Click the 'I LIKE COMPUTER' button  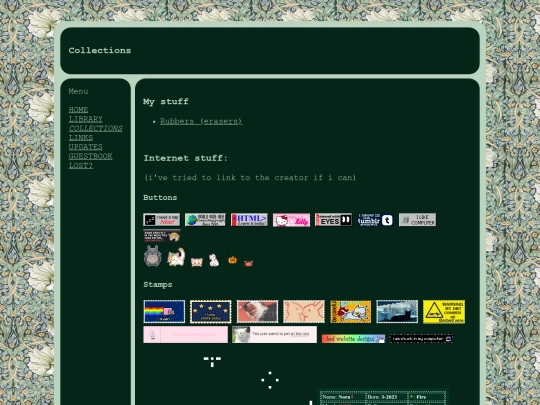coord(417,220)
